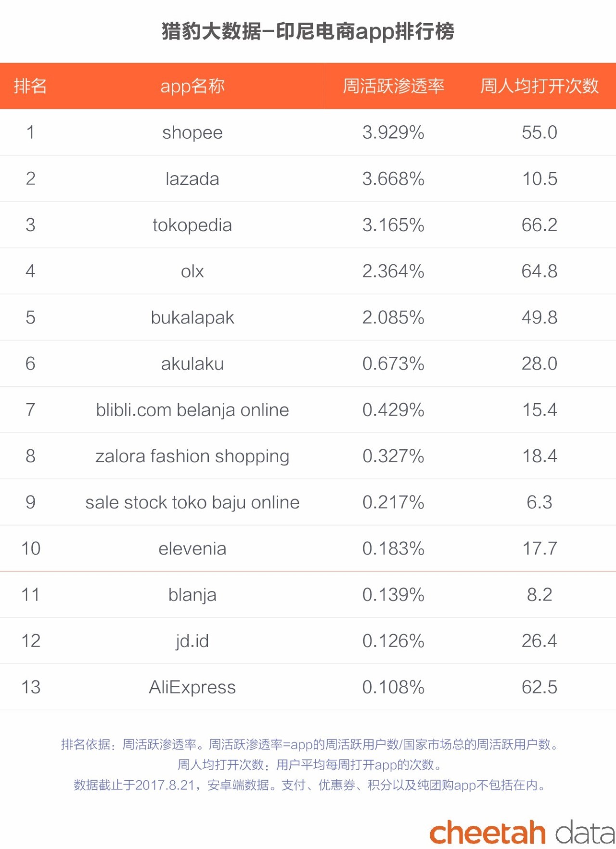
Task: Click sale stock toko baju online
Action: click(x=192, y=502)
